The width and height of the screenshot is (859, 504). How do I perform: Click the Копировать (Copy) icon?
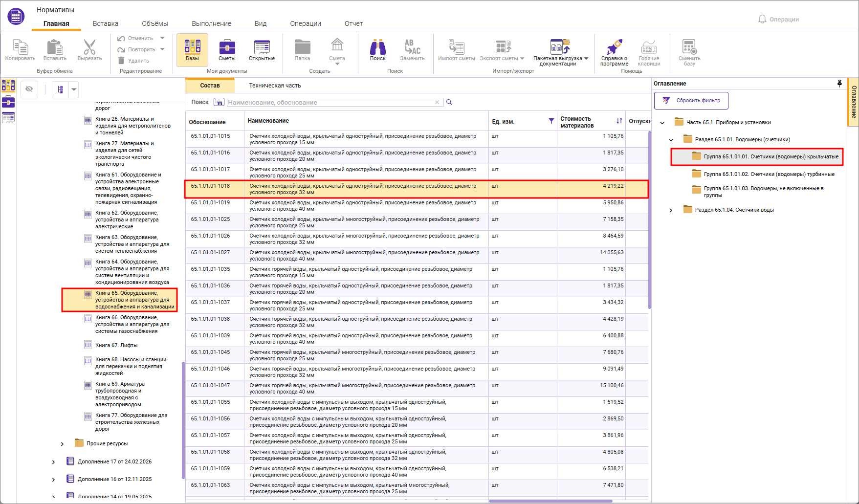pyautogui.click(x=20, y=47)
